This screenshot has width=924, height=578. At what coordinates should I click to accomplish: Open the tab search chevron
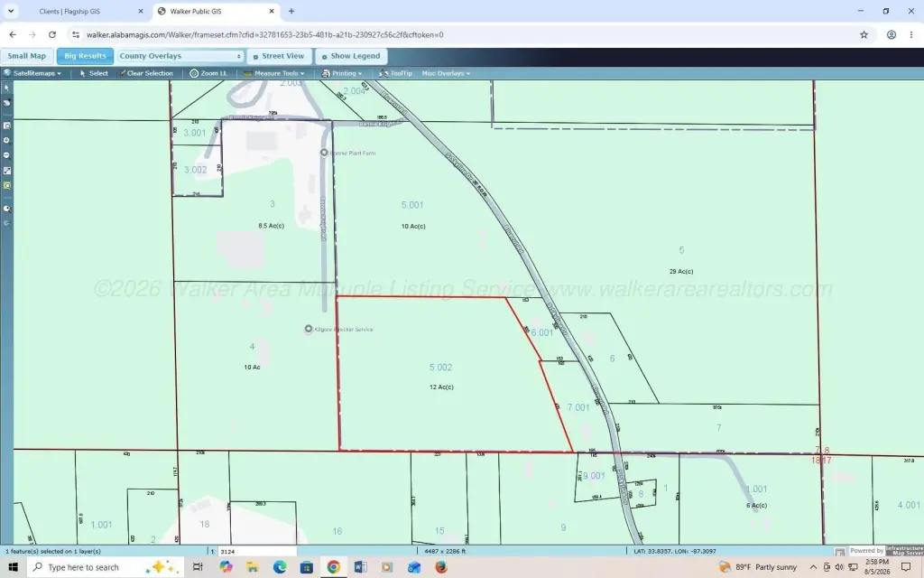(11, 11)
